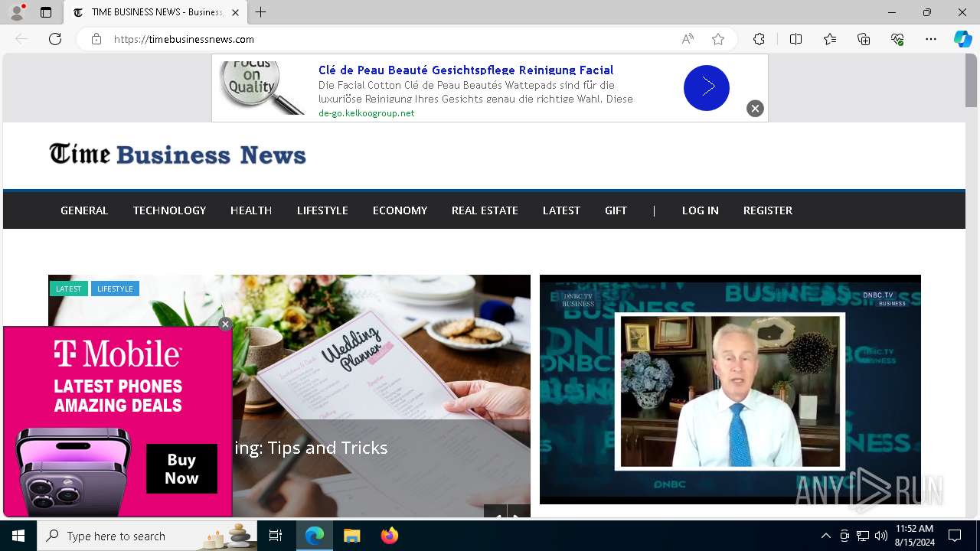This screenshot has height=551, width=980.
Task: Click LOG IN link
Action: point(701,210)
